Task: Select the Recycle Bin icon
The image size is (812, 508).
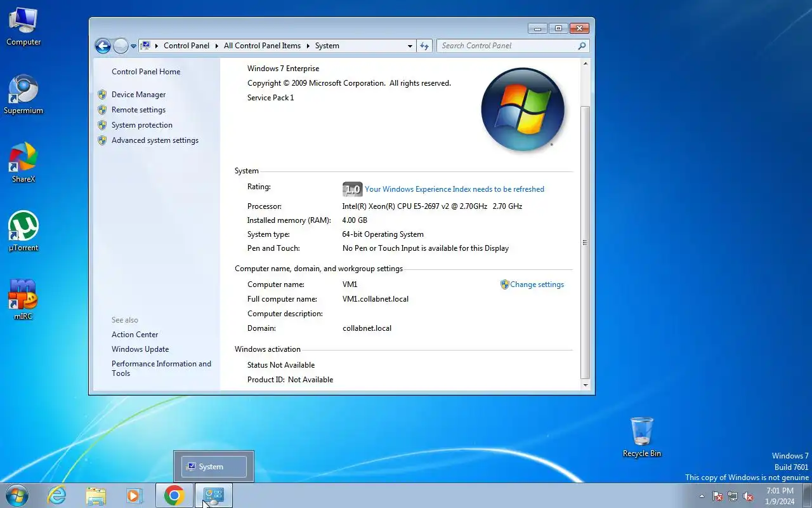Action: [x=642, y=437]
